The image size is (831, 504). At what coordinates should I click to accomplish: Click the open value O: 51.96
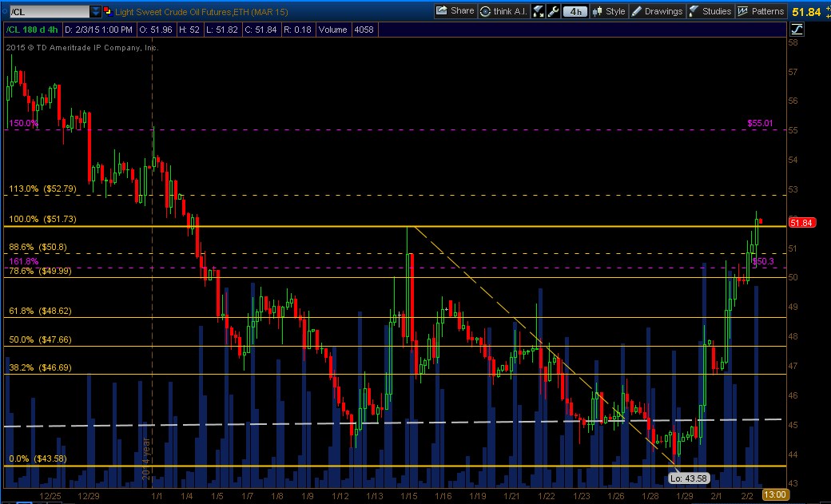[155, 30]
